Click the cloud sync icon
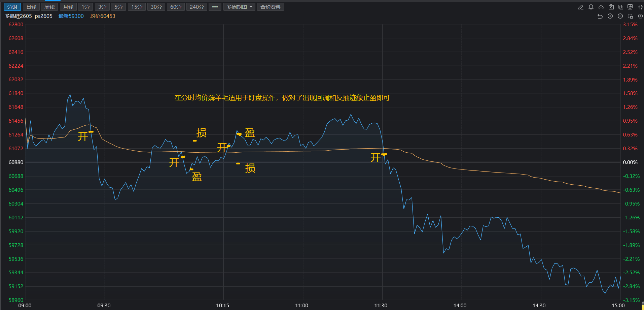The width and height of the screenshot is (644, 310). pyautogui.click(x=601, y=7)
